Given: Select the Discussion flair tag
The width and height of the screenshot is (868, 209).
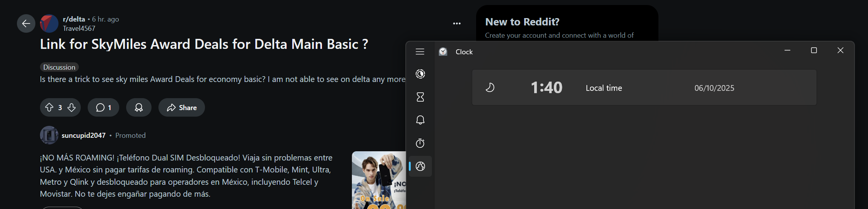Looking at the screenshot, I should 59,67.
